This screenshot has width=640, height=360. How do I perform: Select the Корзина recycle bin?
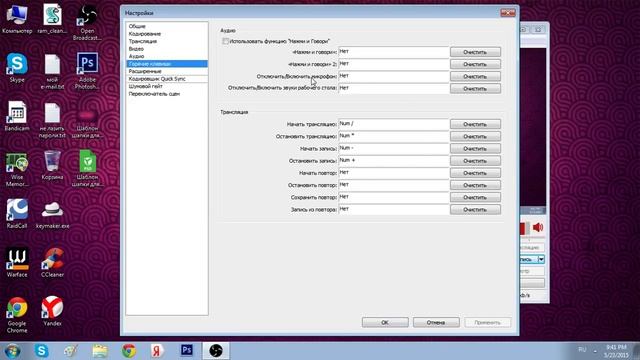(52, 165)
